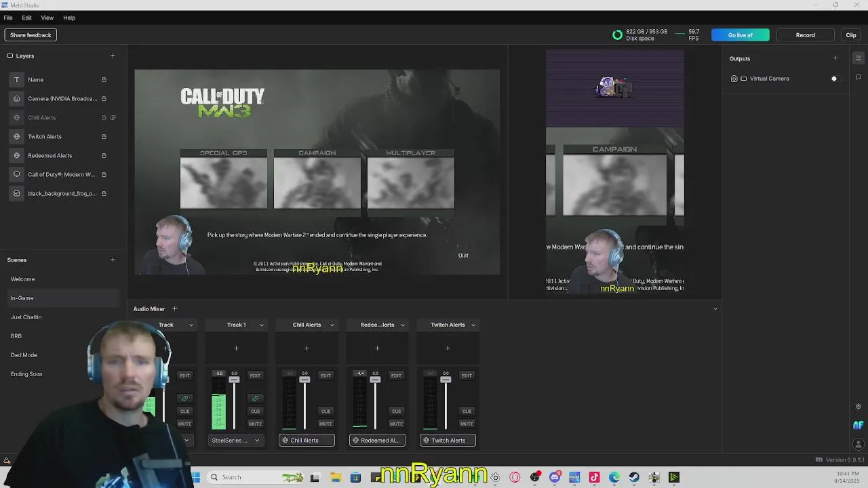Click the monitor icon of Call of Duty layer
The width and height of the screenshot is (868, 488).
coord(17,175)
